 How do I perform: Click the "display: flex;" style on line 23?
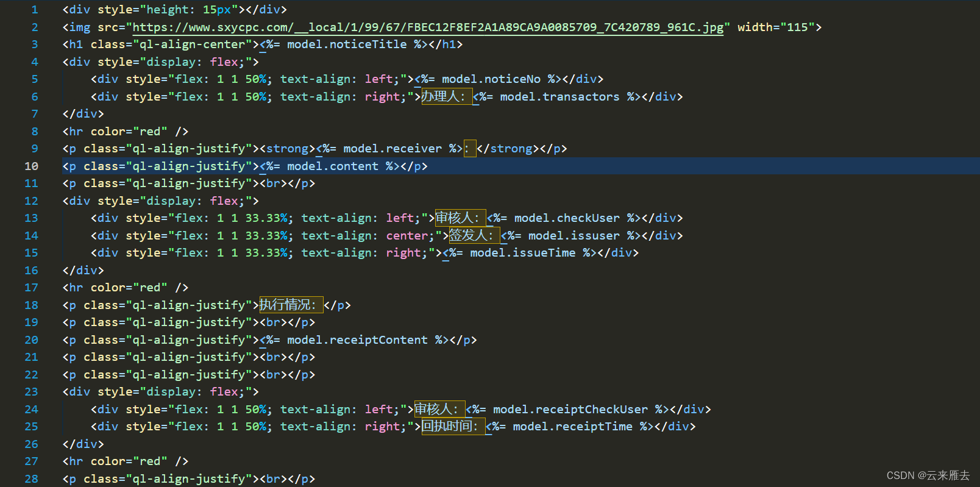click(195, 392)
